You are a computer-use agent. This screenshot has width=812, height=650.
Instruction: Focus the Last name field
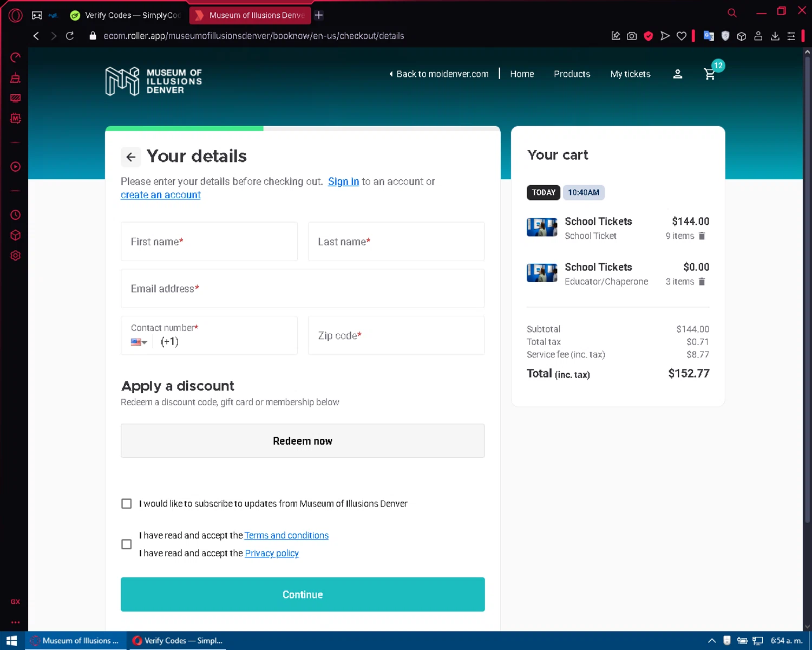tap(396, 242)
